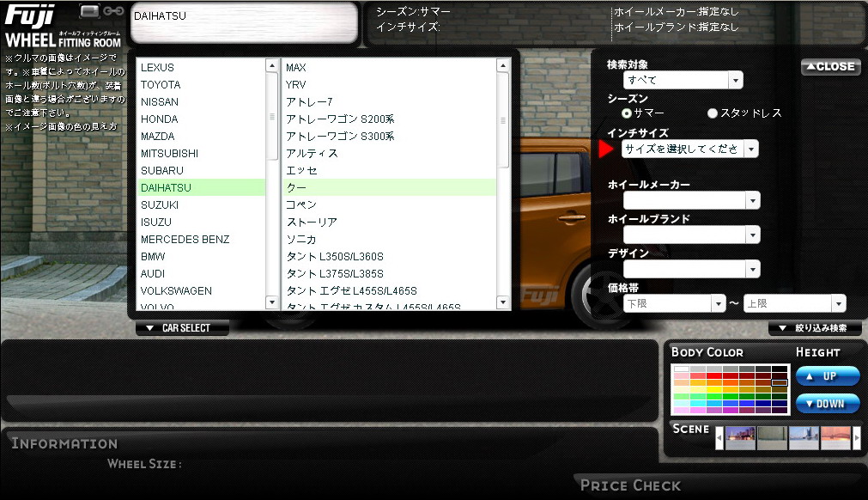Choose the night city skyline scene thumbnail
This screenshot has height=500, width=868.
tap(740, 437)
